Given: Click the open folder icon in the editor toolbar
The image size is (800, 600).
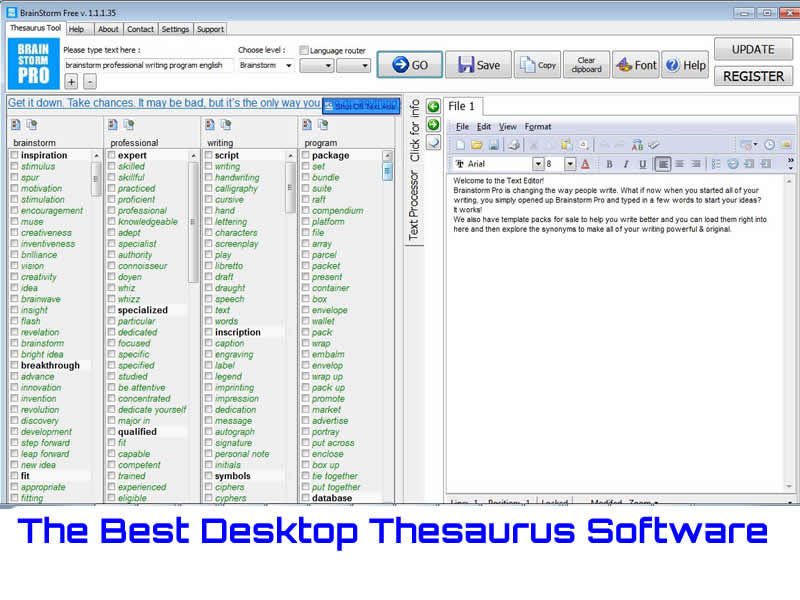Looking at the screenshot, I should 477,145.
